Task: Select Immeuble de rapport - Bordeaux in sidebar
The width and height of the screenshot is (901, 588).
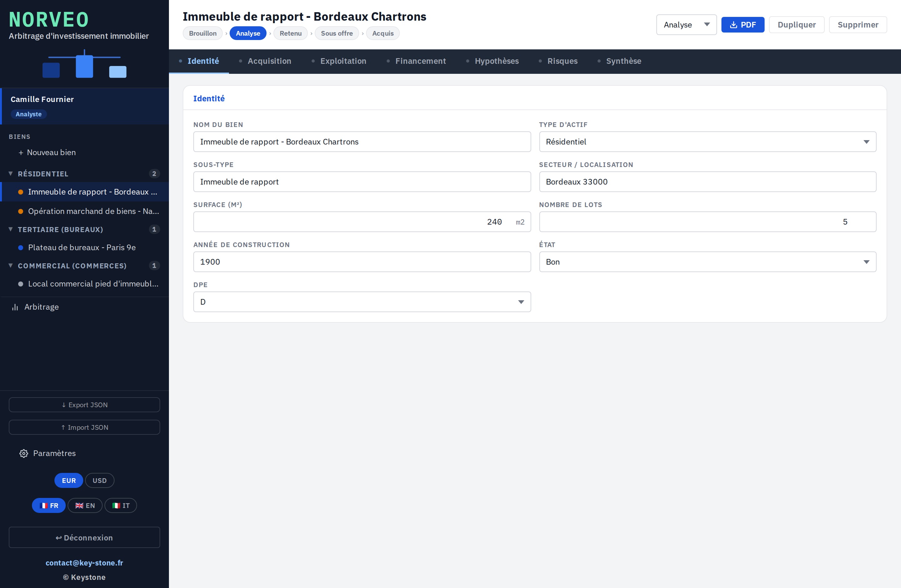Action: click(x=84, y=192)
